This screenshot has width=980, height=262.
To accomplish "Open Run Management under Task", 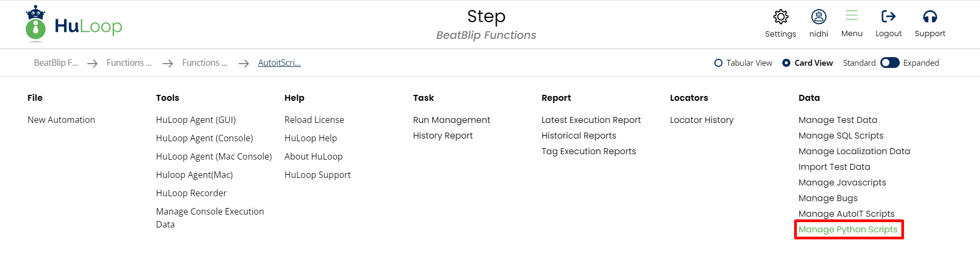I will point(451,120).
